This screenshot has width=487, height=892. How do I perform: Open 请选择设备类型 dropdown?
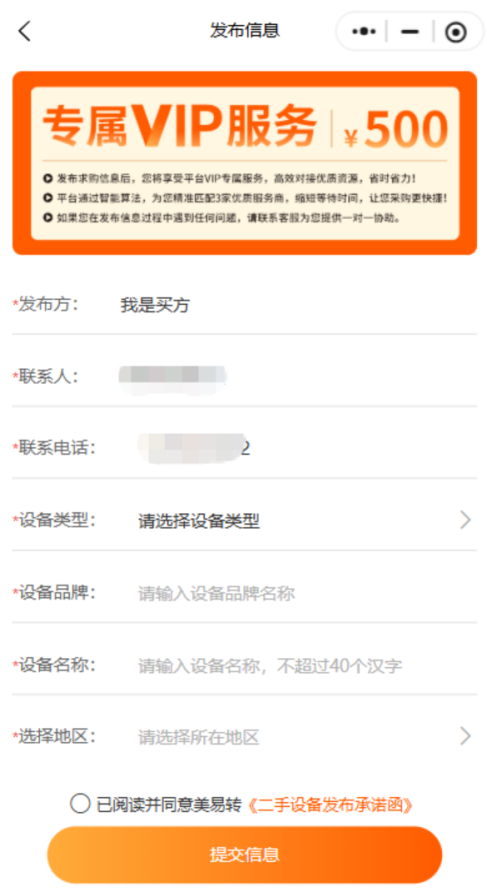pyautogui.click(x=199, y=521)
